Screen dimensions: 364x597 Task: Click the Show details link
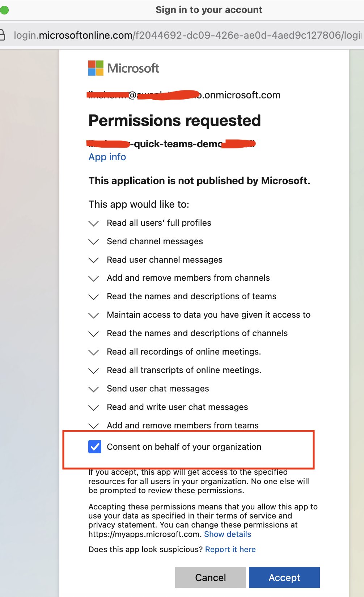point(228,534)
